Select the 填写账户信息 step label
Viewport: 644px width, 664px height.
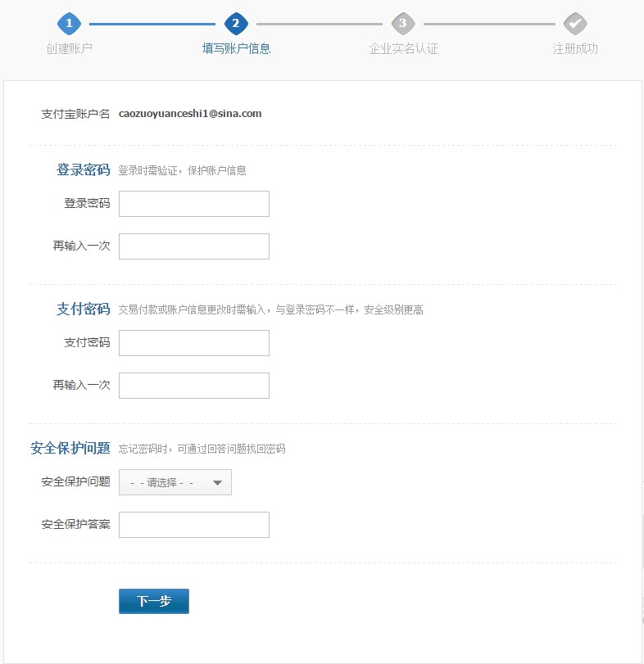(236, 48)
